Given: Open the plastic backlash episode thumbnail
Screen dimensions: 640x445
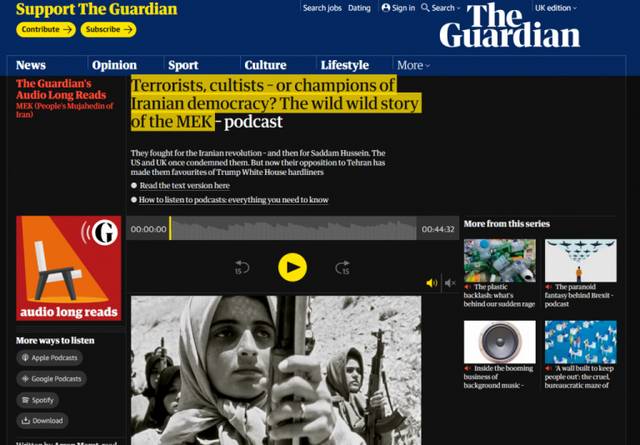Looking at the screenshot, I should tap(500, 260).
